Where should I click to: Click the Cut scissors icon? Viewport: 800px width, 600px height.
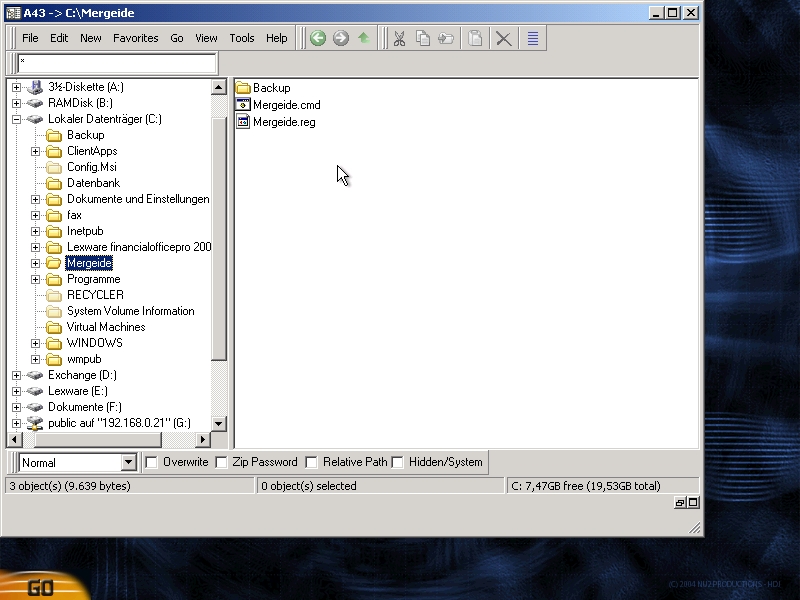(399, 38)
